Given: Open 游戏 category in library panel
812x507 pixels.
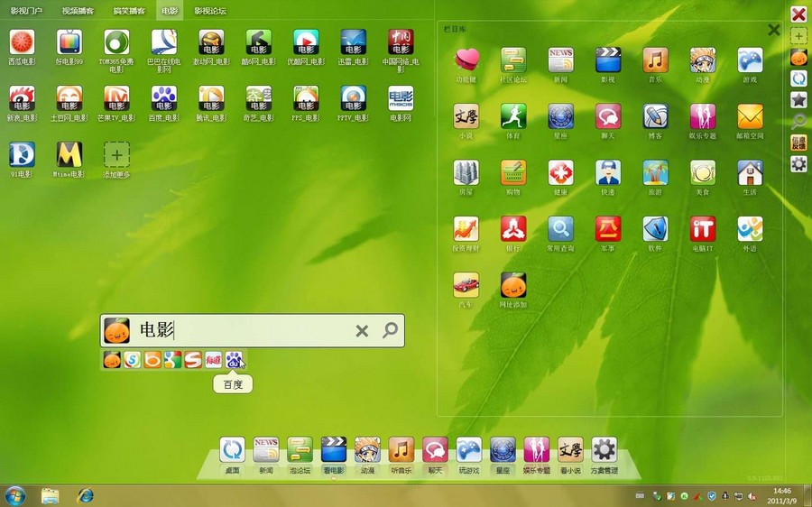Looking at the screenshot, I should pyautogui.click(x=750, y=60).
